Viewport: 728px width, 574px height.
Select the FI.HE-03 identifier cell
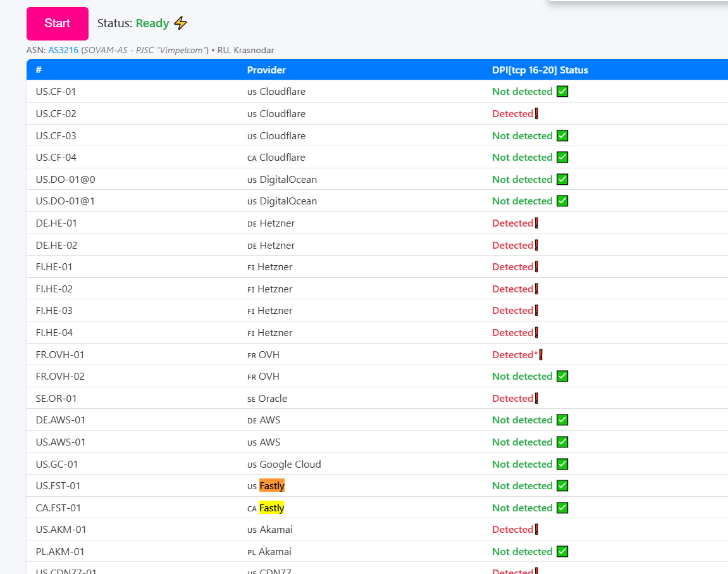(x=54, y=311)
